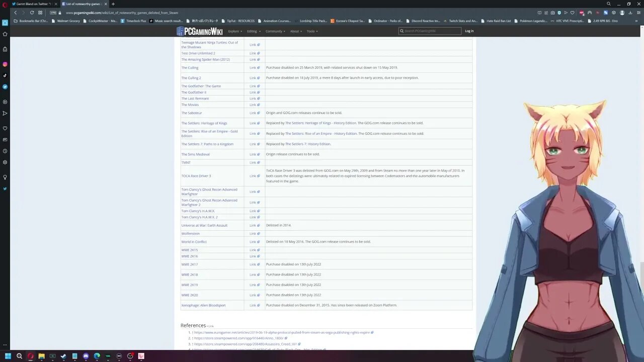
Task: Open the Timeclock Plus bookmark
Action: coord(133,21)
